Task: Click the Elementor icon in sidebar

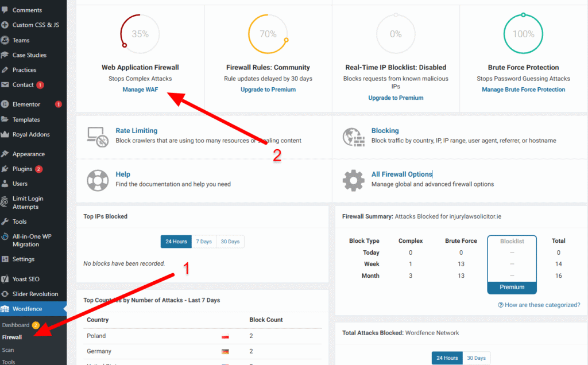Action: pos(5,104)
